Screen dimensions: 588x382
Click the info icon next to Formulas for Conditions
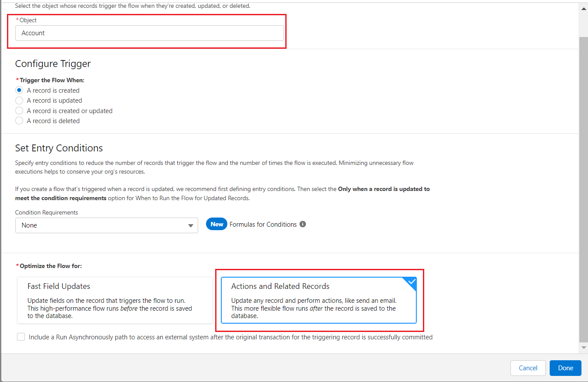tap(303, 225)
